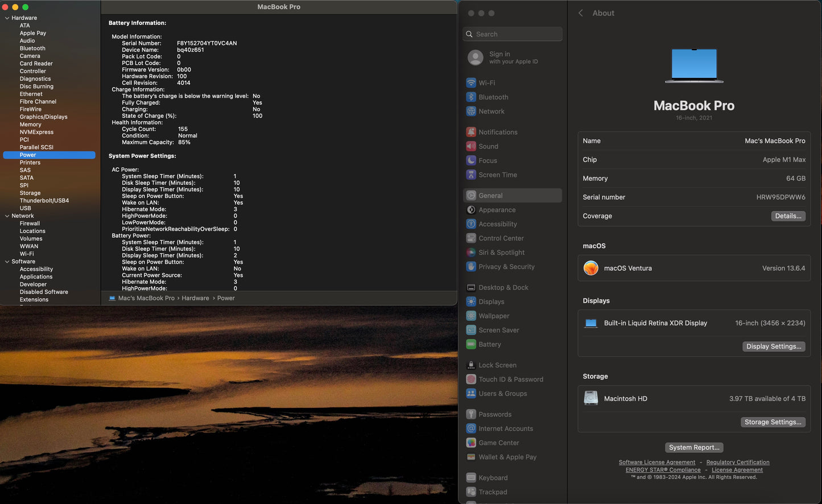
Task: Click the Displays icon in Settings sidebar
Action: [471, 302]
